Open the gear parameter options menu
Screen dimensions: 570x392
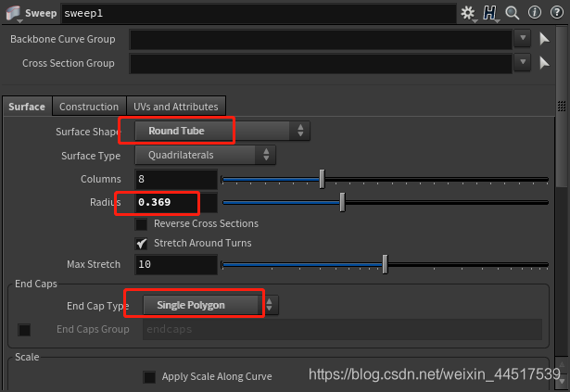tap(468, 13)
